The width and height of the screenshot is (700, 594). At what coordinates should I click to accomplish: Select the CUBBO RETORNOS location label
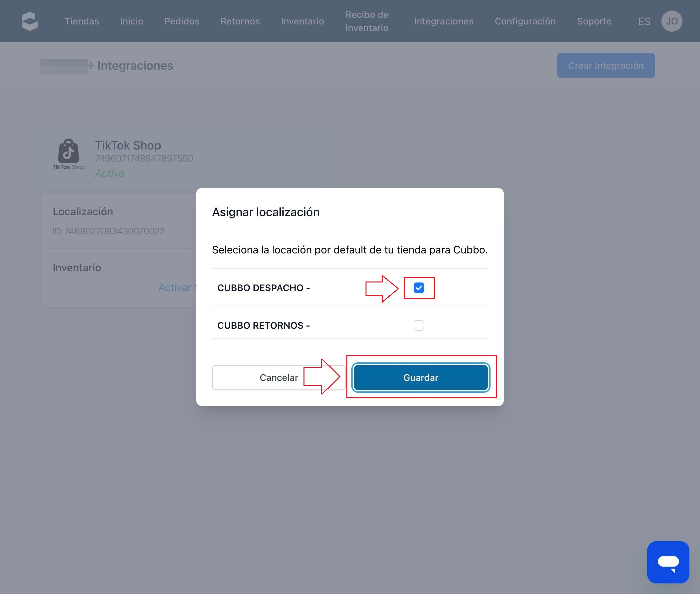click(263, 325)
